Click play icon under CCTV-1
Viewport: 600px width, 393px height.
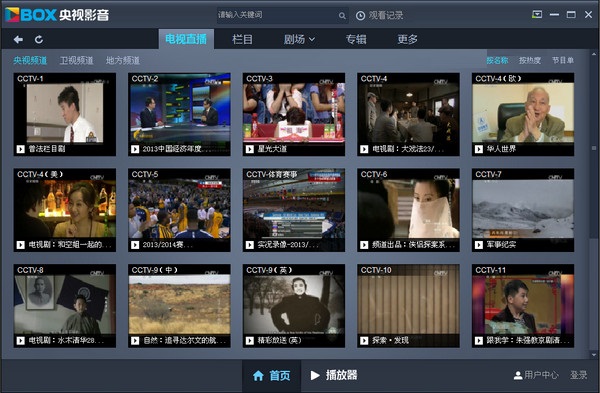pos(21,149)
